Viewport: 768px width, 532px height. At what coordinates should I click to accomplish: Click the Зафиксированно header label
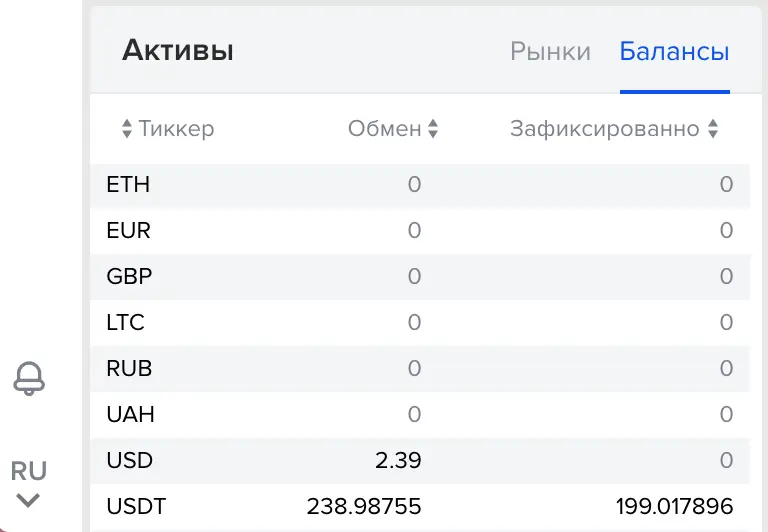tap(604, 129)
